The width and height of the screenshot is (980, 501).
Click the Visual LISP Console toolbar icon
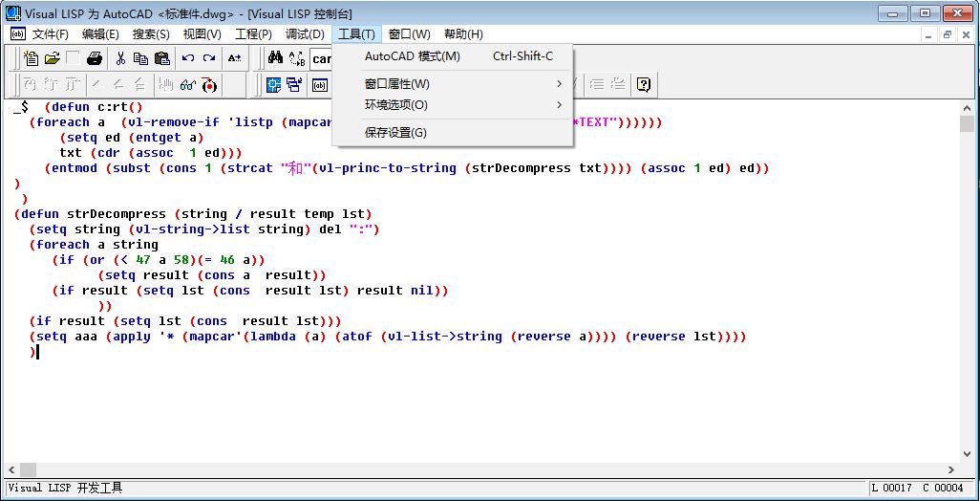pyautogui.click(x=320, y=84)
